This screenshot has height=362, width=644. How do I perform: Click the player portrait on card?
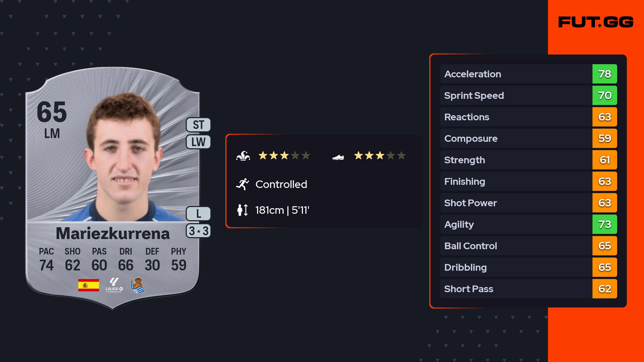pyautogui.click(x=123, y=158)
